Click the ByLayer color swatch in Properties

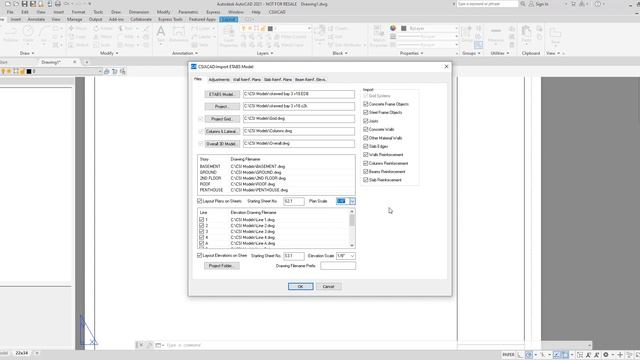pos(404,28)
